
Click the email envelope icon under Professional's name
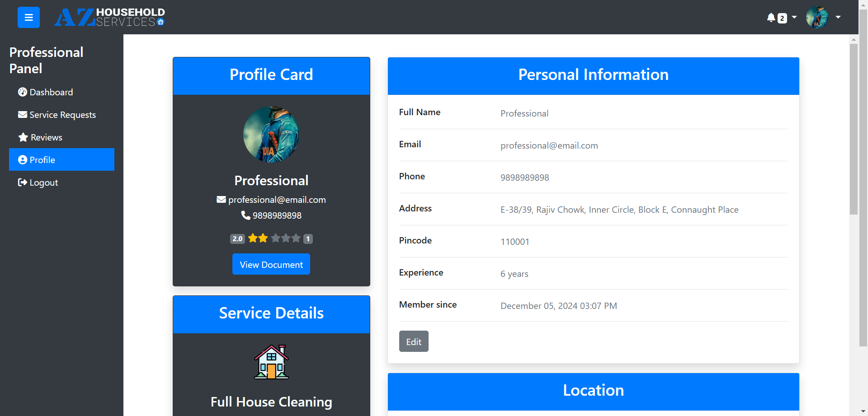[221, 199]
